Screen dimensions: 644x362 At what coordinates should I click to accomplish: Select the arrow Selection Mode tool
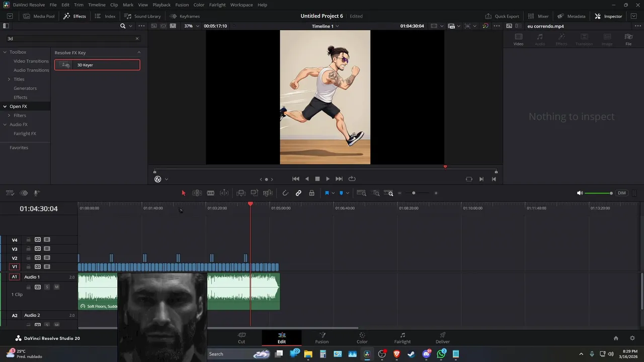click(183, 193)
